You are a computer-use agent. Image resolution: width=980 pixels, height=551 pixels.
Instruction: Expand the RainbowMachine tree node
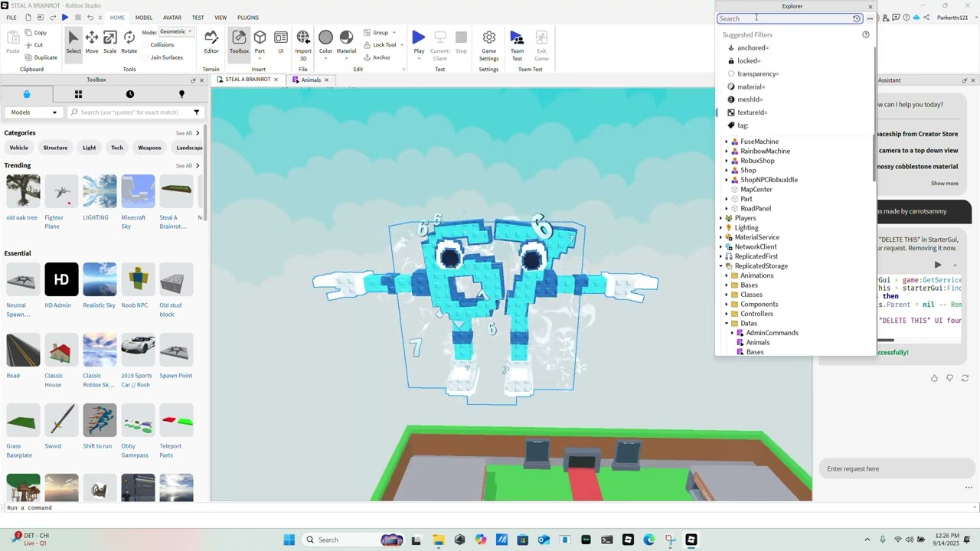(x=727, y=152)
